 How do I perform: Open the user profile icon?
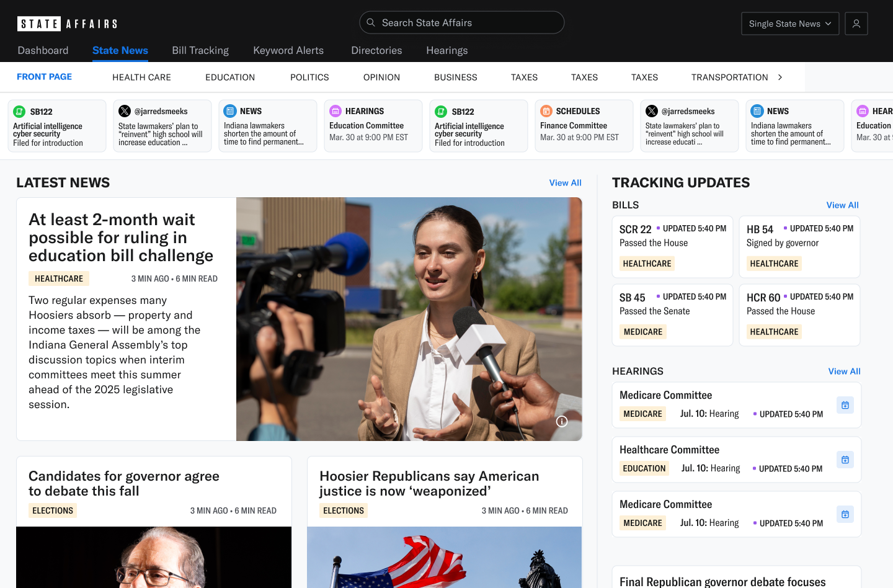(x=856, y=24)
